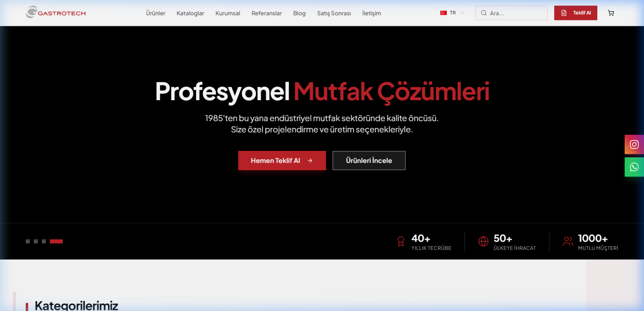Open the WhatsApp chat button

coord(634,167)
